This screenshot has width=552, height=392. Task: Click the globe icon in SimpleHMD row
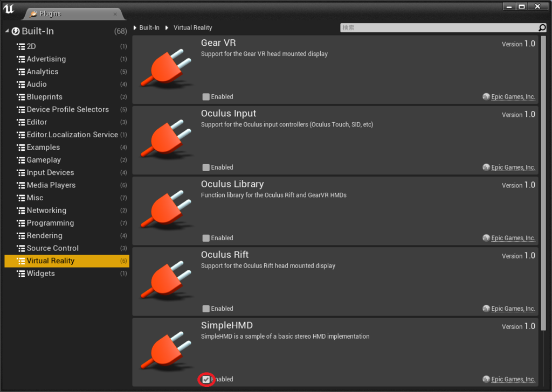pyautogui.click(x=486, y=379)
